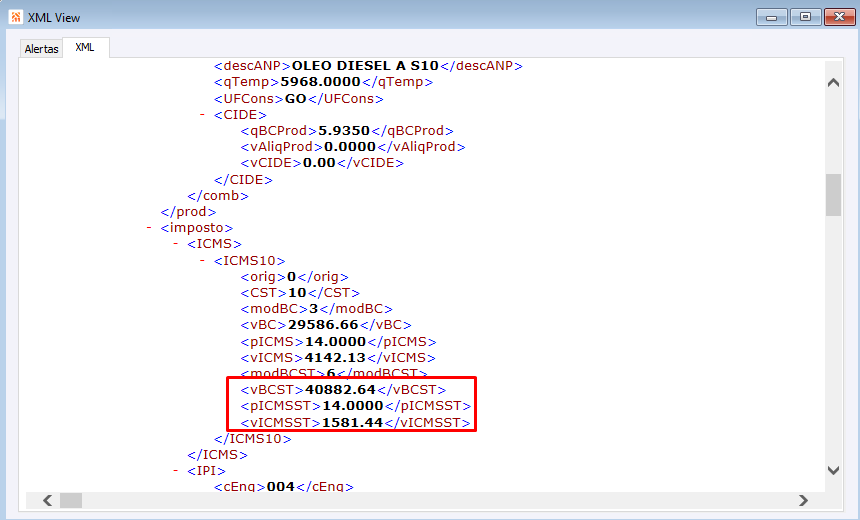Collapse the CIDE node
The height and width of the screenshot is (520, 860).
[x=202, y=115]
